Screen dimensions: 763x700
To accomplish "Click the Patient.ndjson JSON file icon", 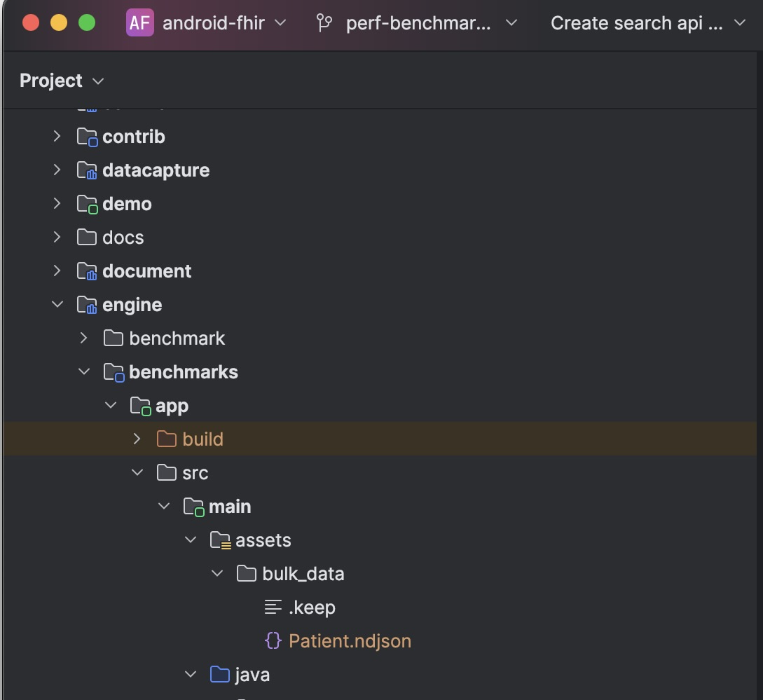I will (x=273, y=640).
